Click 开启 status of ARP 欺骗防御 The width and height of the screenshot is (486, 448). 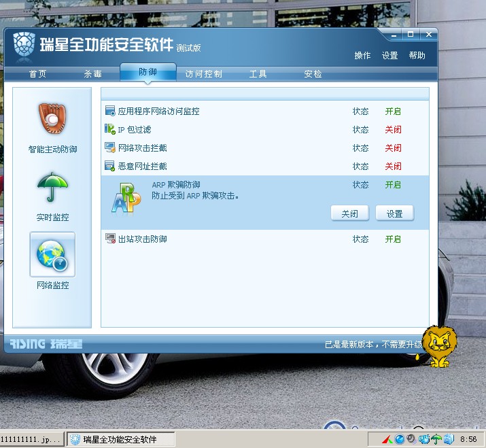click(x=393, y=185)
